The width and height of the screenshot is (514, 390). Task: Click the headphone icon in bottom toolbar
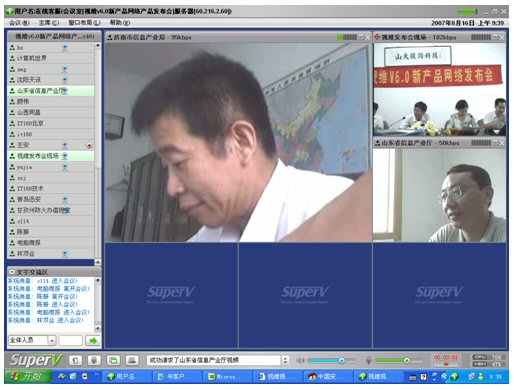[x=76, y=360]
